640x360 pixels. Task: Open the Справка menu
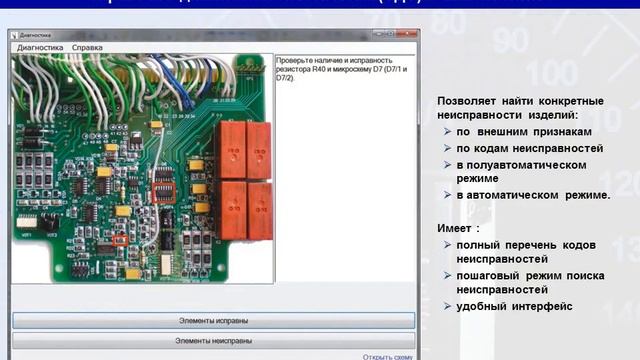click(x=87, y=48)
